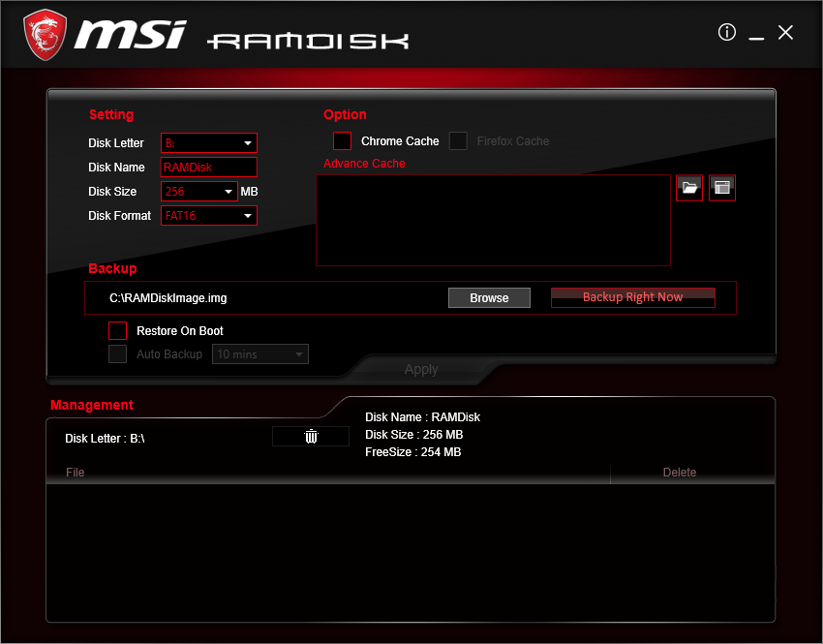
Task: Click the Apply button
Action: tap(421, 370)
